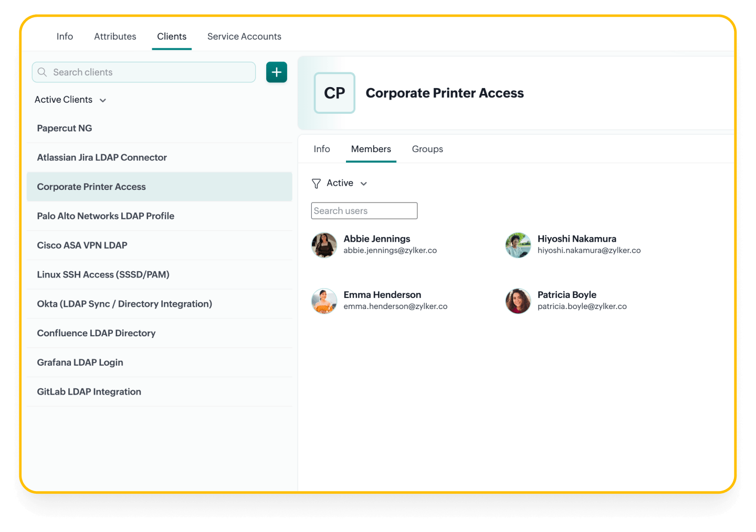Select the Cisco ASA VPN LDAP client entry

(82, 245)
